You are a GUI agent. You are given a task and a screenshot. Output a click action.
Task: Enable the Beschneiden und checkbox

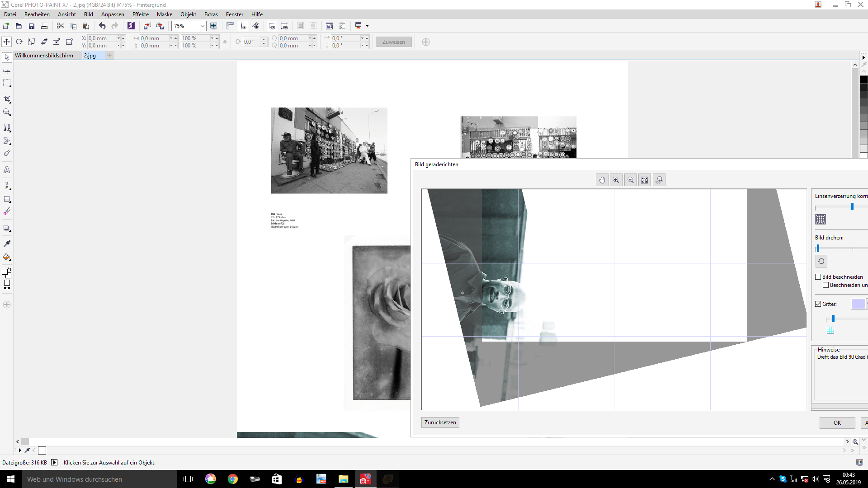point(826,285)
